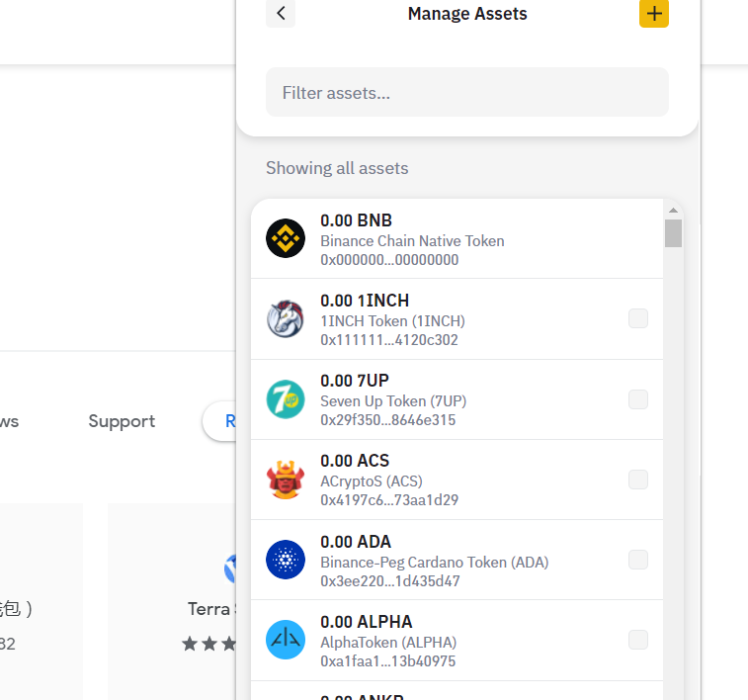Screen dimensions: 748x700
Task: Toggle the ALPHA asset checkbox
Action: 638,640
